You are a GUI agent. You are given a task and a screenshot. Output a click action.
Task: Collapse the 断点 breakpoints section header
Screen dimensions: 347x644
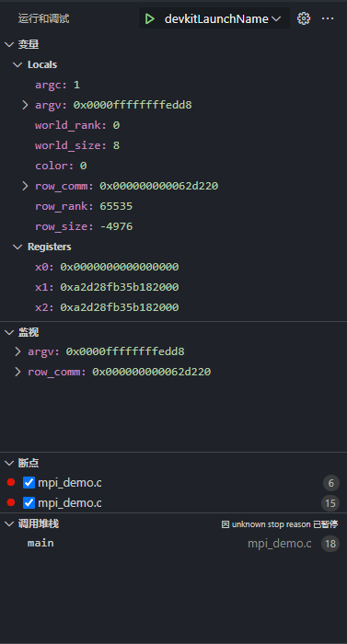coord(22,463)
